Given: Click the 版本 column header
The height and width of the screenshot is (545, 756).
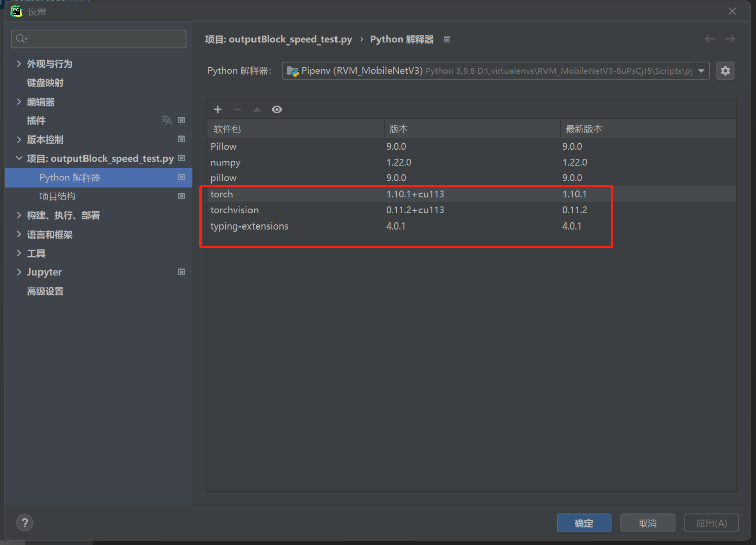Looking at the screenshot, I should coord(472,129).
